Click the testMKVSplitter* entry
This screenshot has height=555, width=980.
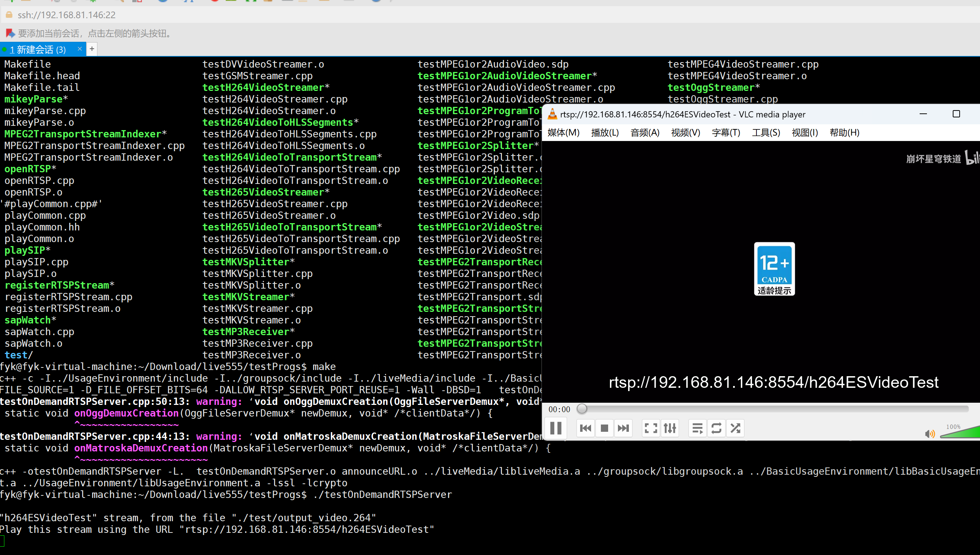point(249,262)
